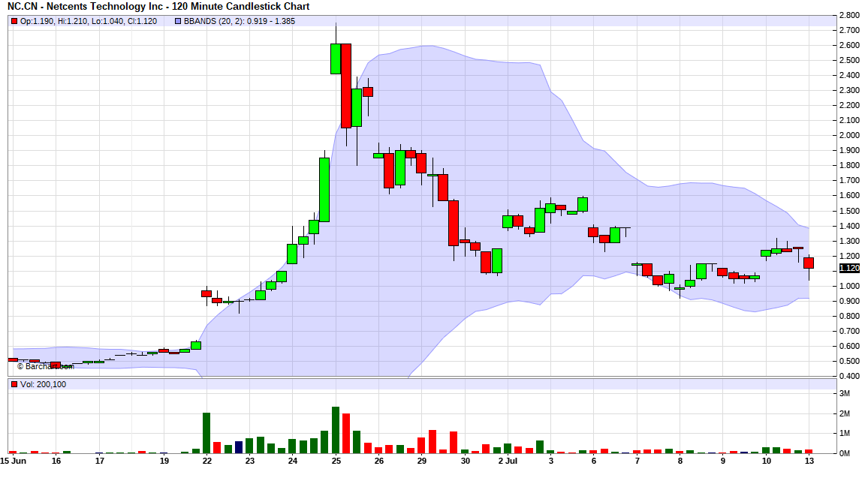Click the 'Vol: 200,100' label
Screen dimensions: 868x484
(x=44, y=384)
